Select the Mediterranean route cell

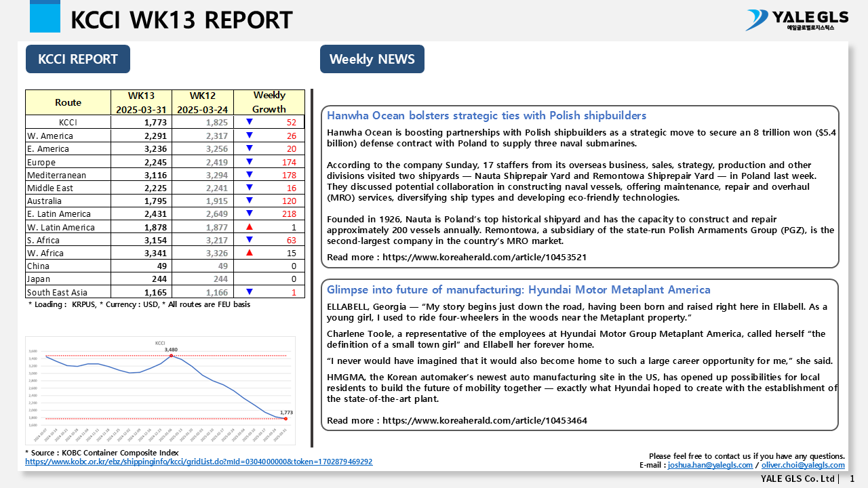point(68,175)
